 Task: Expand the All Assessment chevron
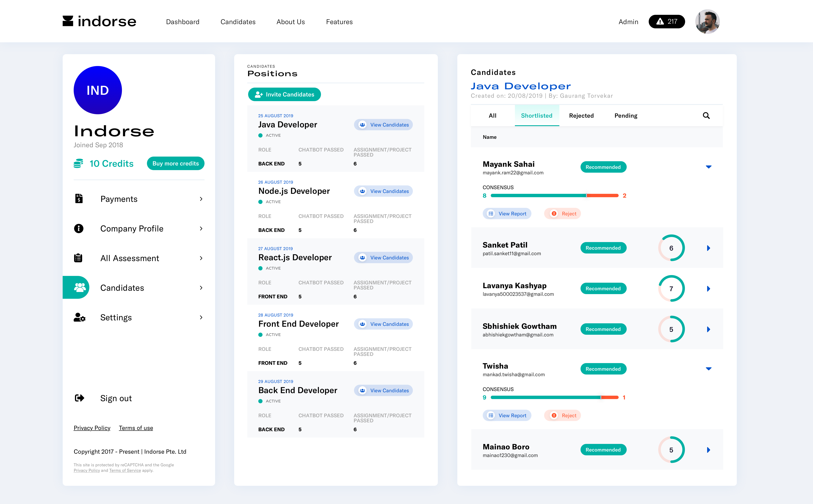[201, 258]
